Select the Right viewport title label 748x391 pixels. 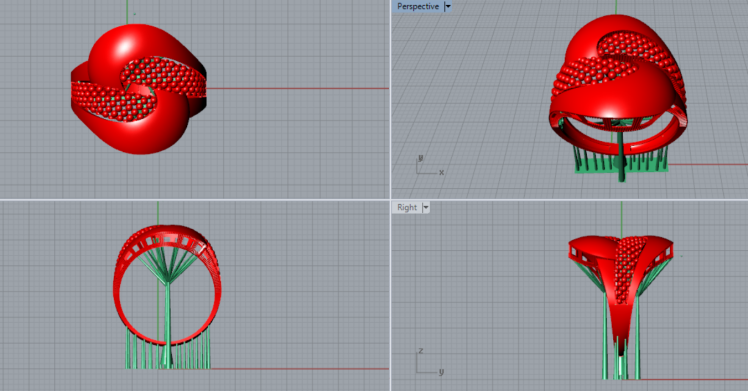click(407, 207)
